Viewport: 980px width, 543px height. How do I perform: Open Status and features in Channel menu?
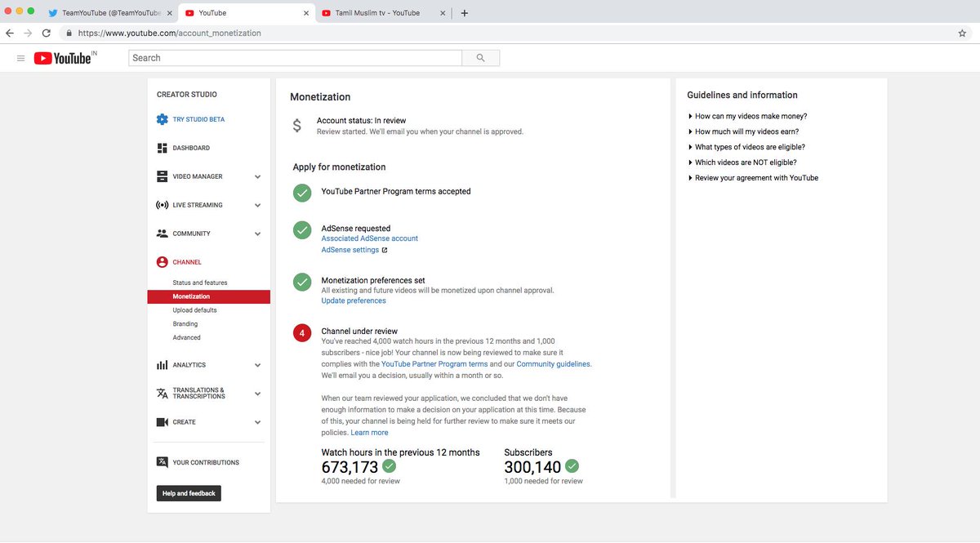tap(200, 283)
